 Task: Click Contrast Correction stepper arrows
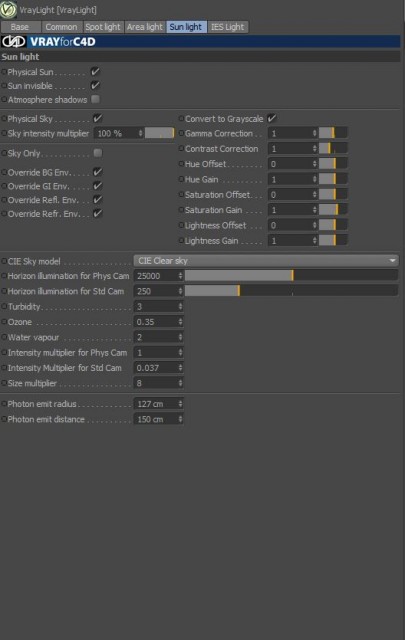314,149
